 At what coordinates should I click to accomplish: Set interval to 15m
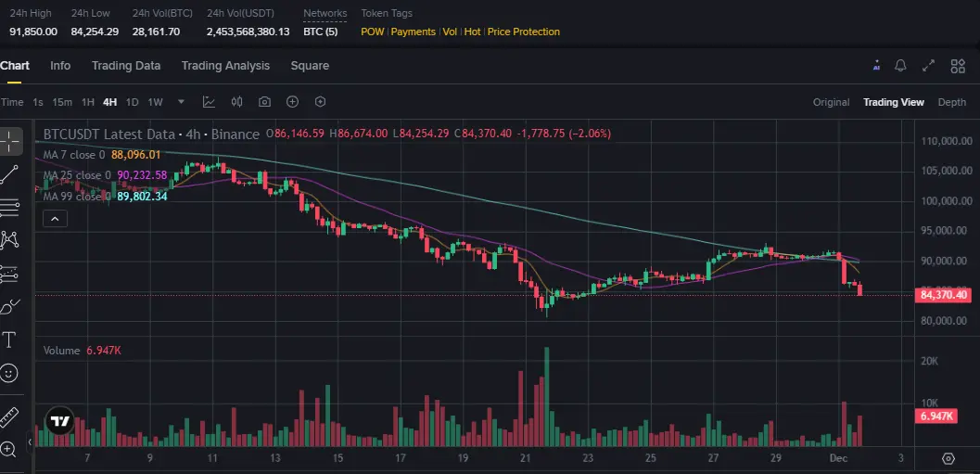click(61, 102)
